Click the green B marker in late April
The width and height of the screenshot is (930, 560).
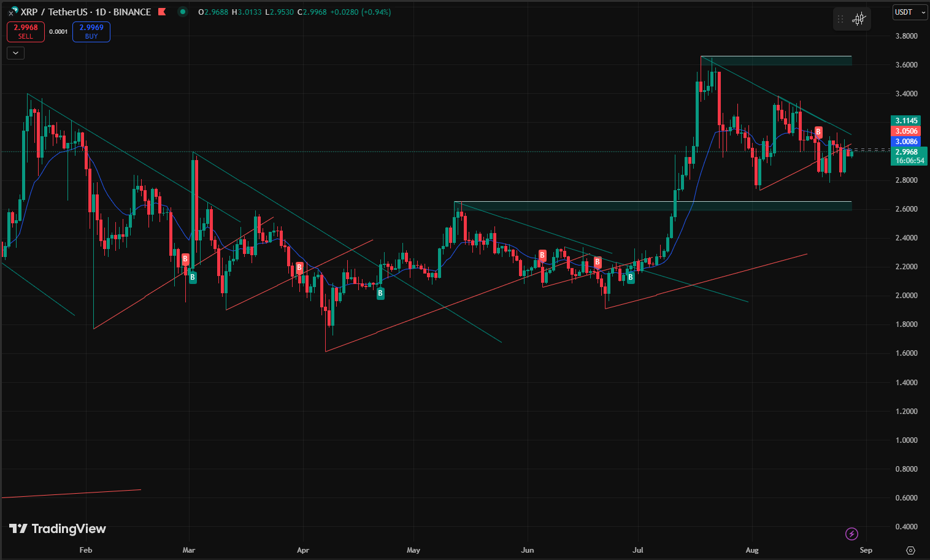click(x=380, y=293)
